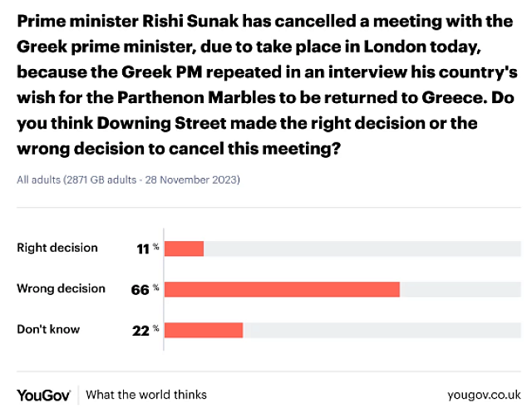Screen dimensions: 532x418
Task: Open the yougov.co.uk link
Action: click(473, 395)
